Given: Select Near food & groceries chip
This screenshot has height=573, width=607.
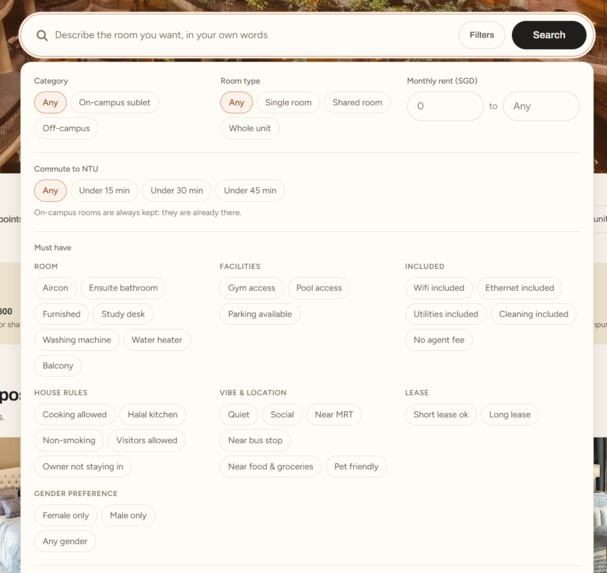Looking at the screenshot, I should tap(271, 467).
